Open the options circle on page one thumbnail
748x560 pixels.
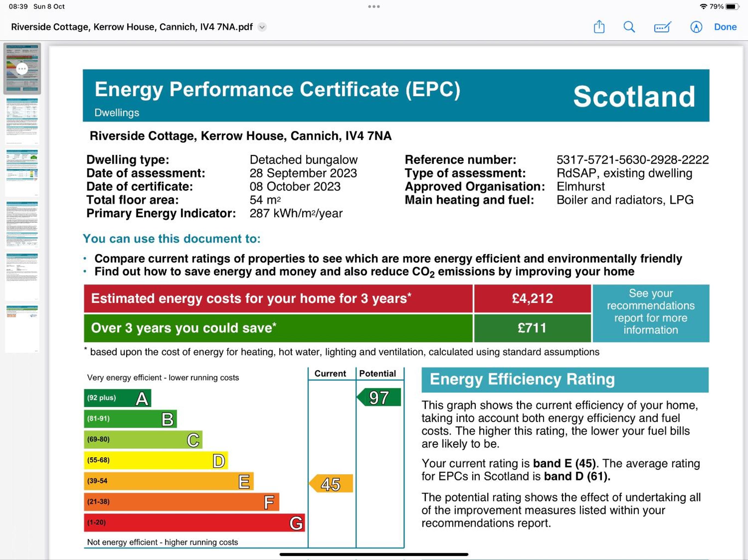pyautogui.click(x=22, y=69)
